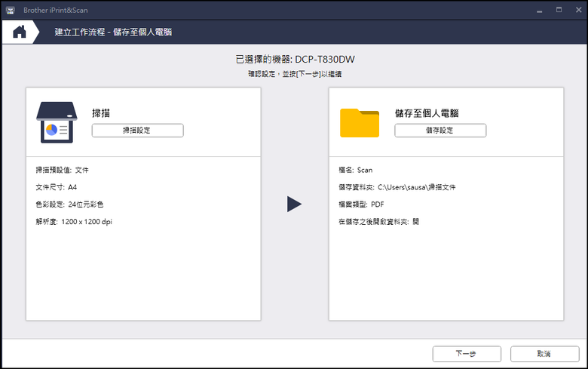
Task: Click the 確認設定 instruction text
Action: click(x=295, y=74)
